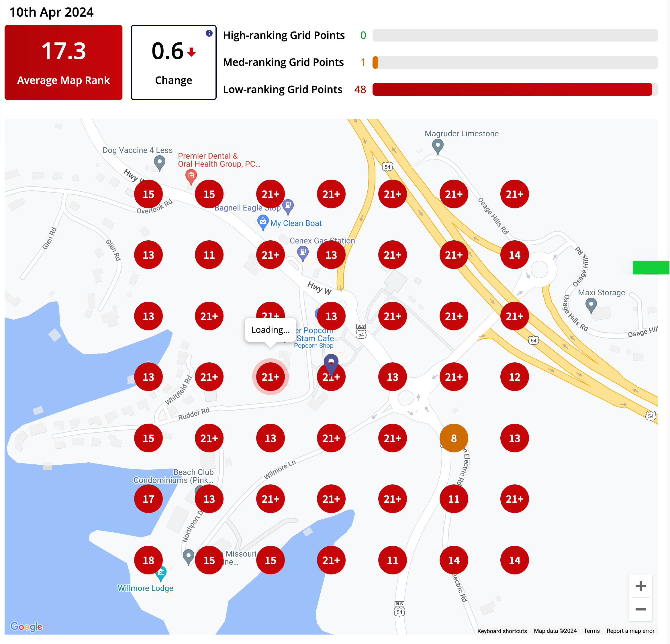
Task: Click the Low-ranking Grid Points red bar
Action: (512, 89)
